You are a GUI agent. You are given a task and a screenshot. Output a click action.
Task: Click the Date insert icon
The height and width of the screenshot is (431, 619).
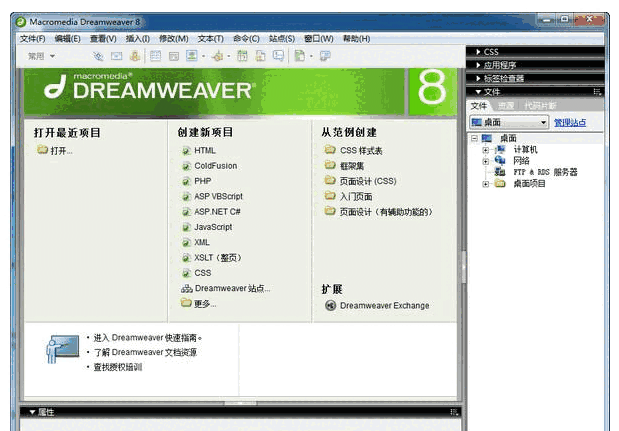tap(242, 56)
